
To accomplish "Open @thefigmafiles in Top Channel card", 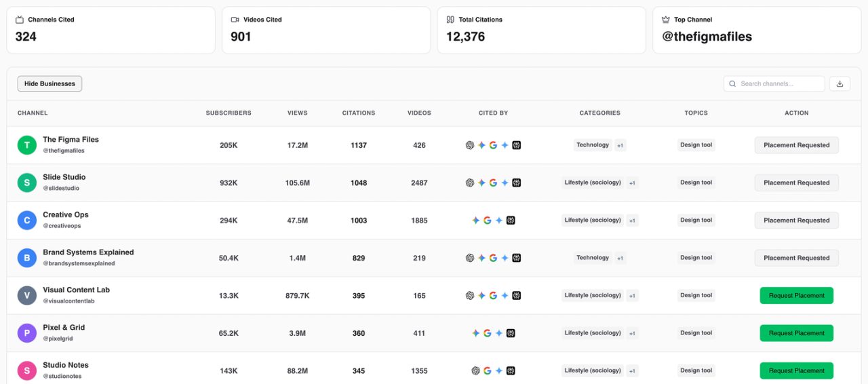I will tap(707, 37).
